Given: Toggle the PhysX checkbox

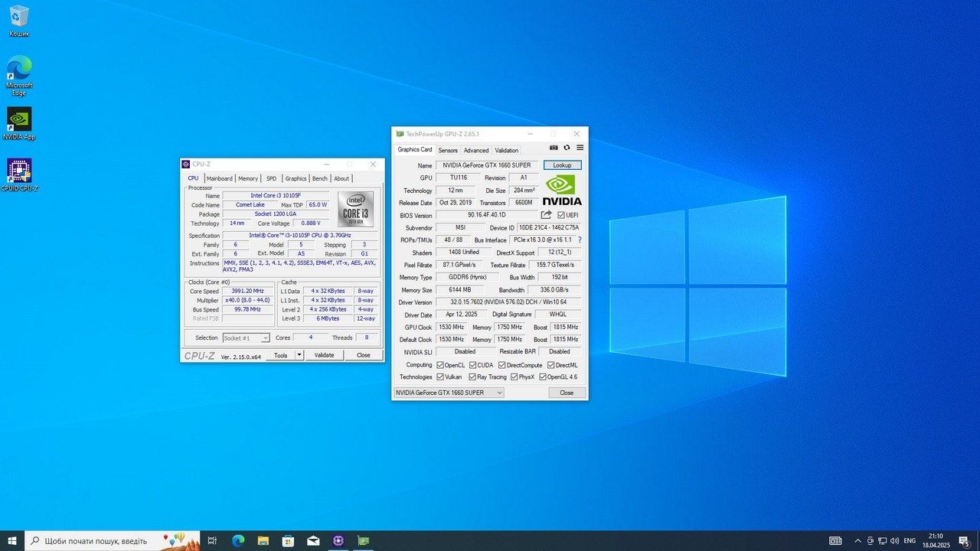Looking at the screenshot, I should tap(514, 377).
